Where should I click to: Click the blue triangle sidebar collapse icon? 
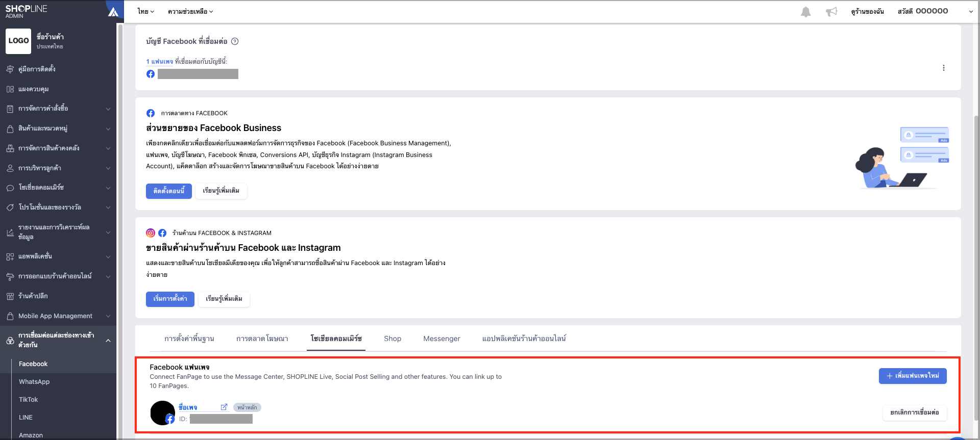(113, 12)
